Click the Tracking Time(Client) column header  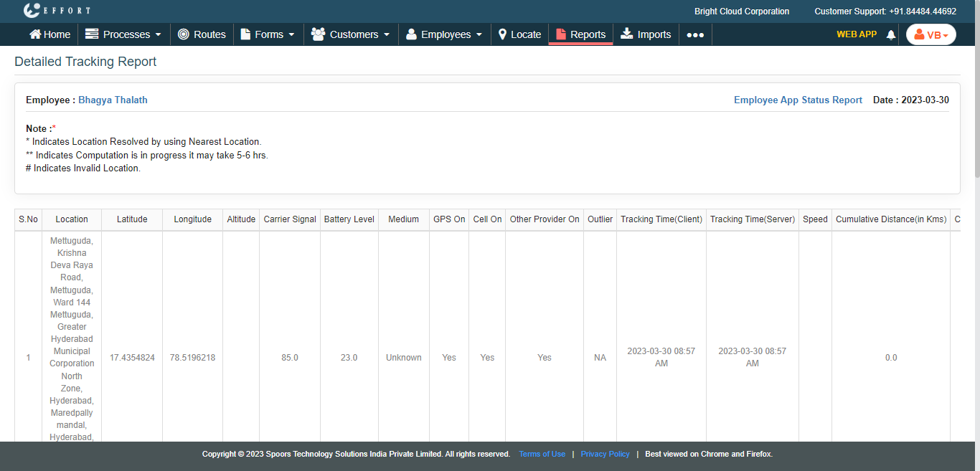[x=661, y=219]
